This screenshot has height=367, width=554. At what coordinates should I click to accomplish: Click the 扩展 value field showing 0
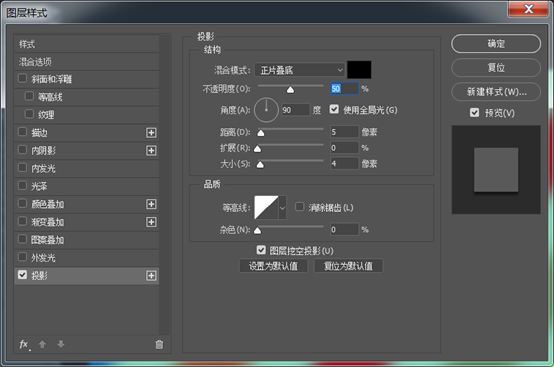(x=344, y=148)
